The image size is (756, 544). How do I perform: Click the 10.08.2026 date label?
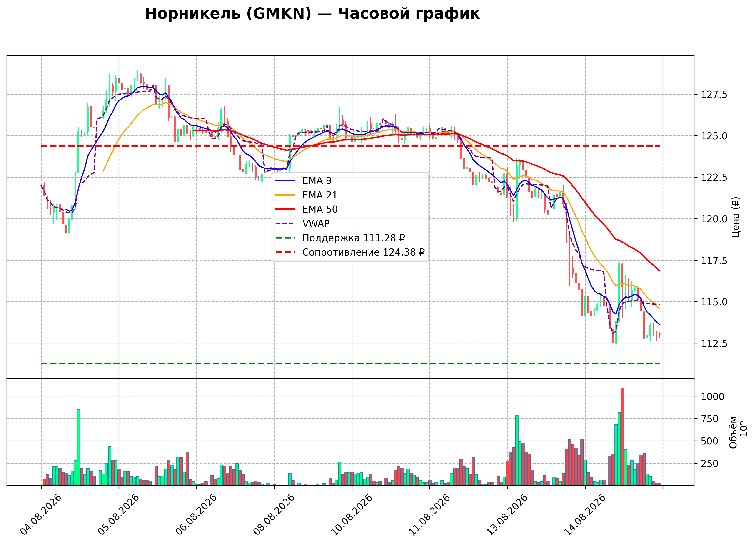[351, 515]
